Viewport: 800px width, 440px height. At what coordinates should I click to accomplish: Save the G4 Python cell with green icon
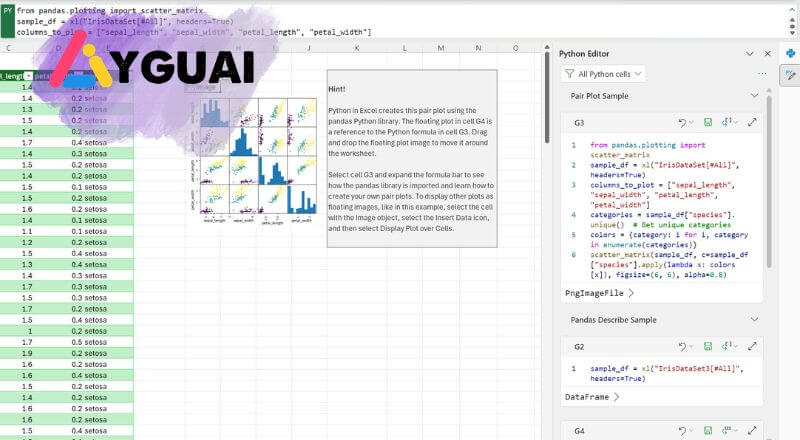[708, 431]
